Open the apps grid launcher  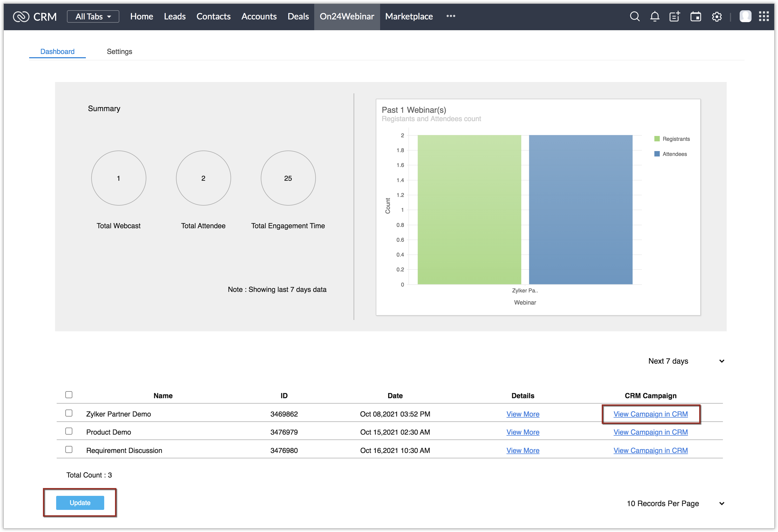click(x=764, y=16)
